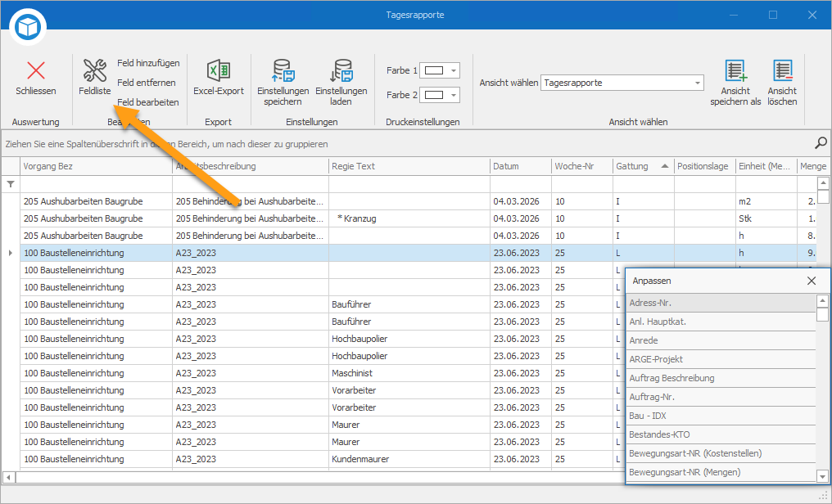Click Einheit (Me... column header
The width and height of the screenshot is (832, 504).
[x=766, y=166]
